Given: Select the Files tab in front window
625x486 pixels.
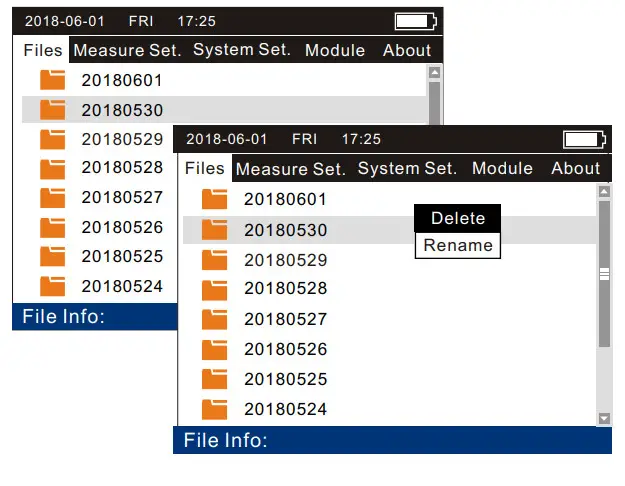Looking at the screenshot, I should click(205, 168).
